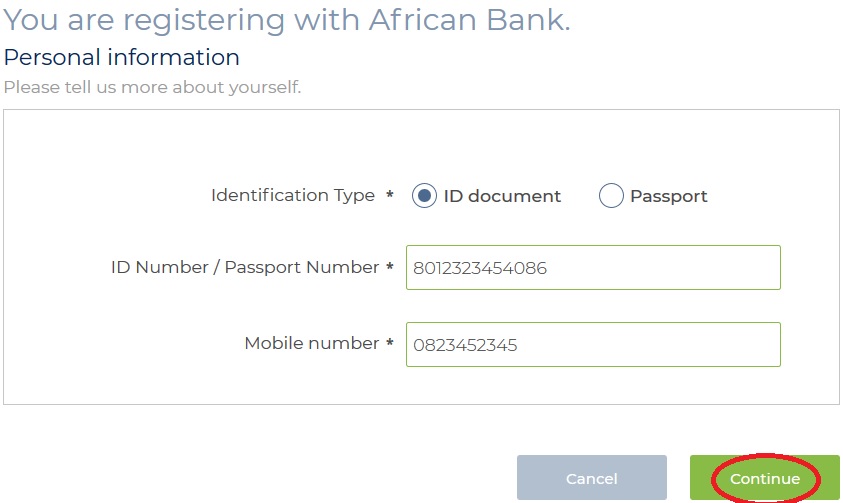Click the asterisk beside ID Number / Passport Number

pyautogui.click(x=389, y=268)
